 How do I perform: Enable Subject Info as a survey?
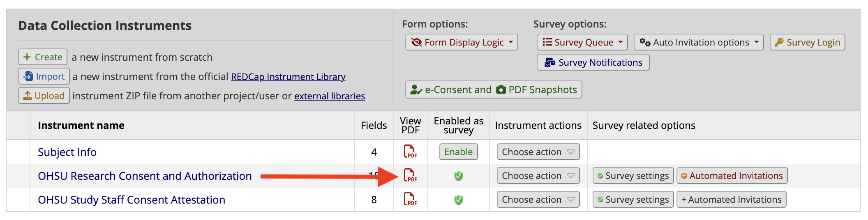[x=459, y=152]
